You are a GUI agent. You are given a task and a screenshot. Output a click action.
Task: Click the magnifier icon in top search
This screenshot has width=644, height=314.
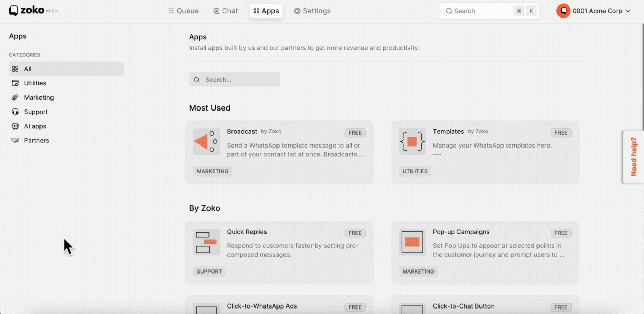click(449, 11)
